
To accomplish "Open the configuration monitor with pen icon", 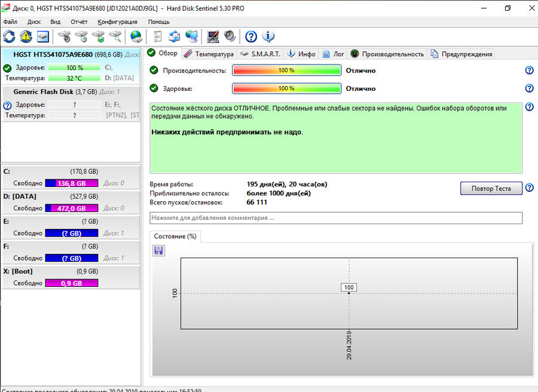I will coord(213,36).
